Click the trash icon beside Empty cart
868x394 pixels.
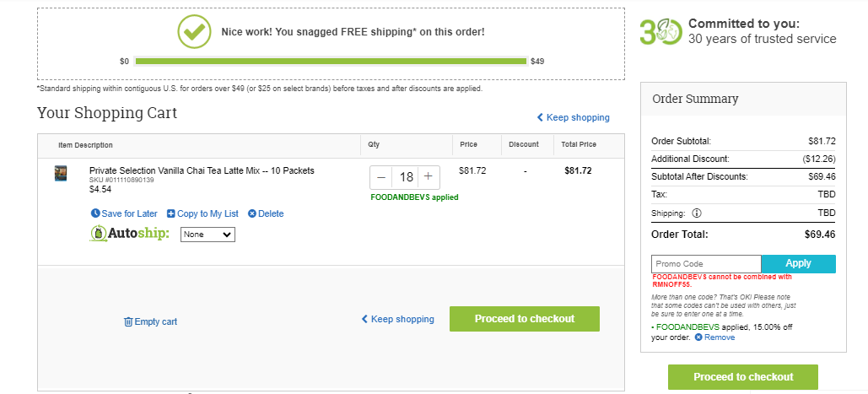[x=128, y=321]
